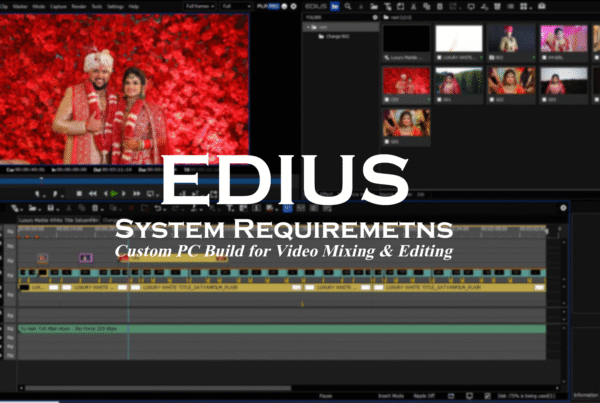Image resolution: width=600 pixels, height=403 pixels.
Task: Click the search icon in the bin toolbar
Action: click(348, 7)
